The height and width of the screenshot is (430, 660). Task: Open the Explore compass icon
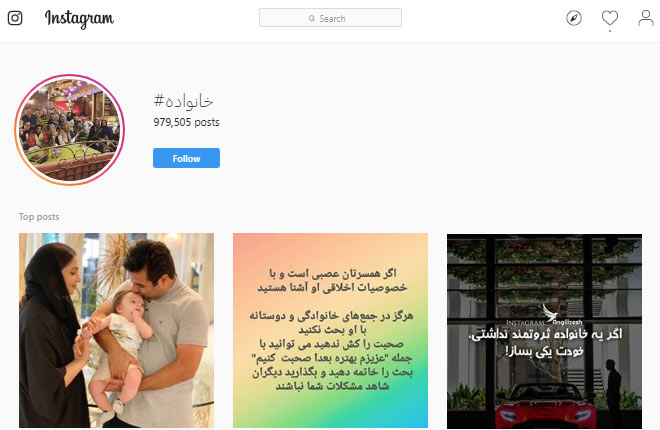tap(574, 18)
